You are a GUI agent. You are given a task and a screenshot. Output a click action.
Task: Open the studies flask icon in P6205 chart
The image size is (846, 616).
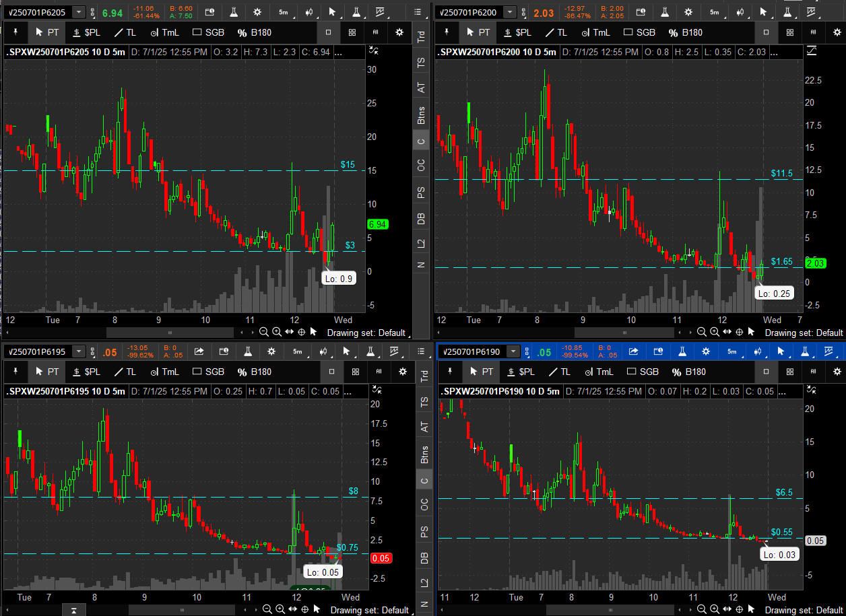[x=232, y=12]
